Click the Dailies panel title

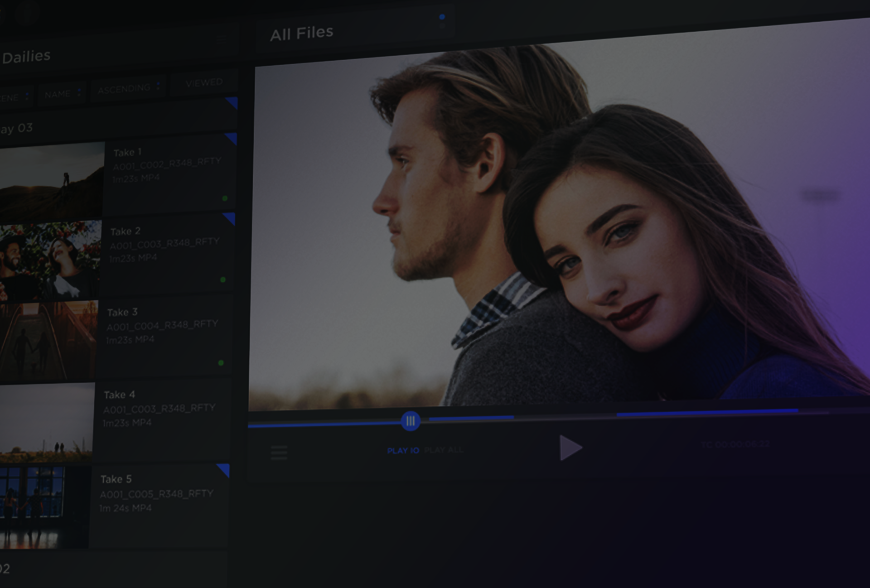tap(26, 57)
